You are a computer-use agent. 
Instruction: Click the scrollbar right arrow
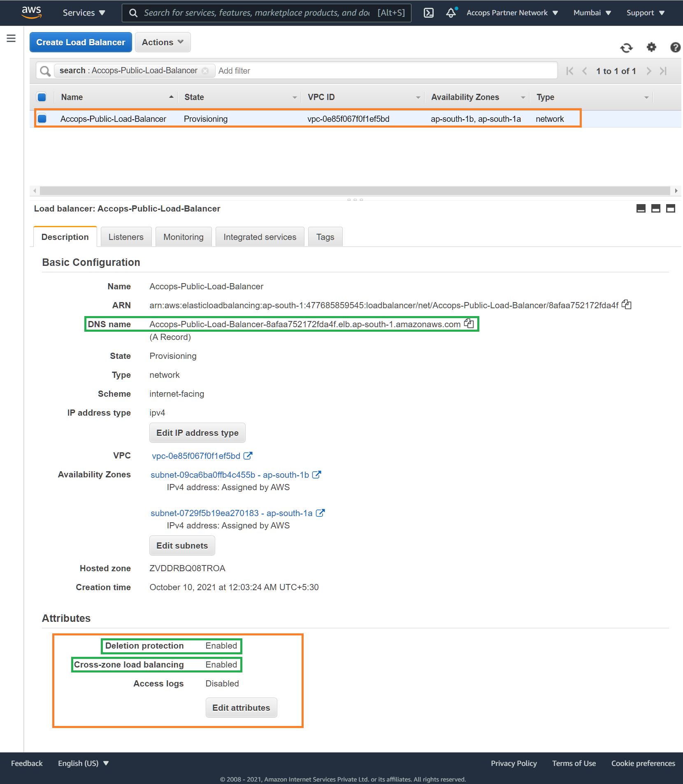(x=676, y=191)
